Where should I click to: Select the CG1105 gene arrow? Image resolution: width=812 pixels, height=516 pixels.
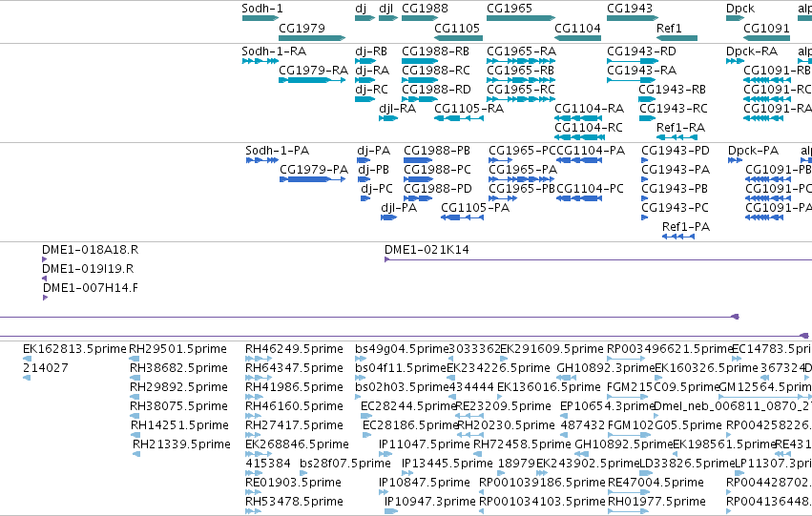coord(458,38)
